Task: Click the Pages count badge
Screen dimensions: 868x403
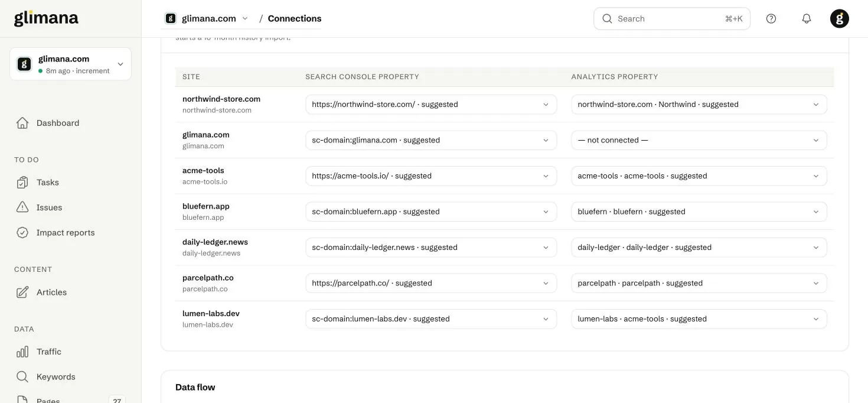Action: pyautogui.click(x=117, y=400)
